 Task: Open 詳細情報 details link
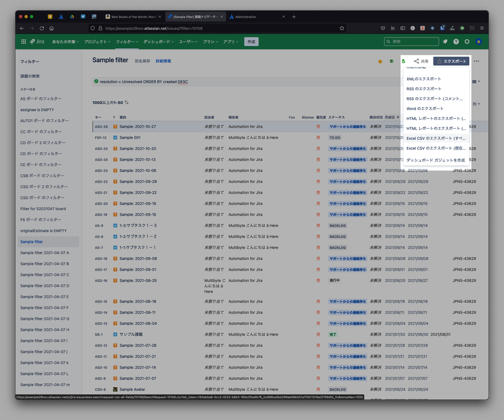(x=163, y=61)
